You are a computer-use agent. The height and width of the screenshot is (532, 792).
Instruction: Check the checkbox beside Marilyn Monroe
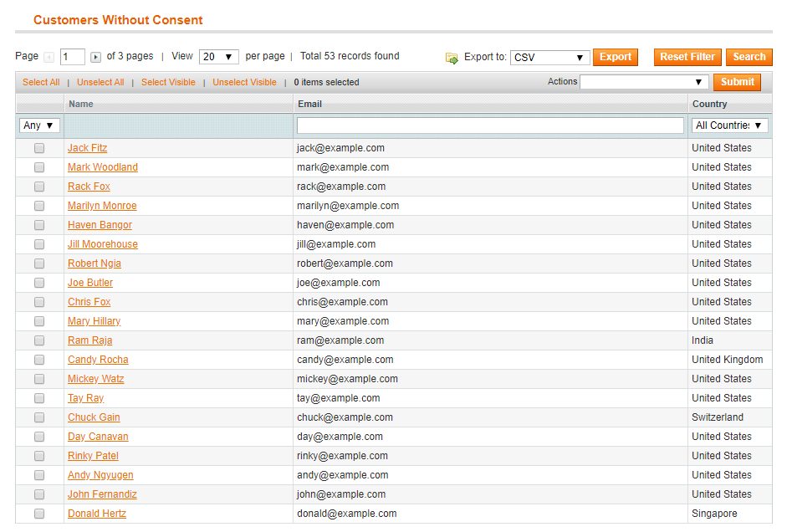(x=38, y=205)
